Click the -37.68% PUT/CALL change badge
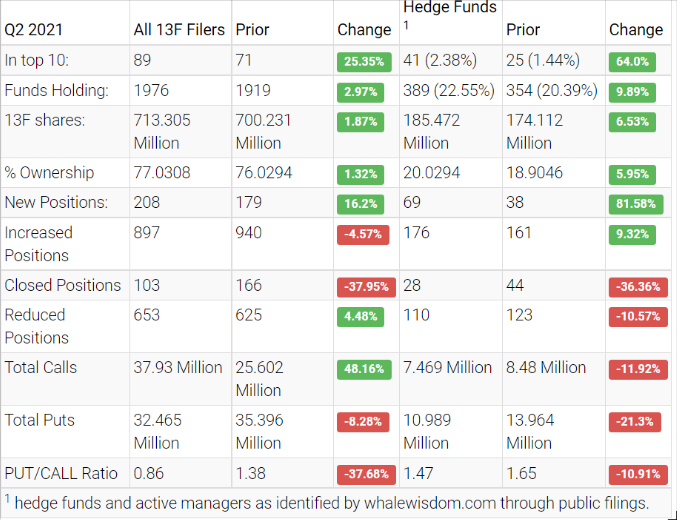The width and height of the screenshot is (677, 520). point(364,475)
